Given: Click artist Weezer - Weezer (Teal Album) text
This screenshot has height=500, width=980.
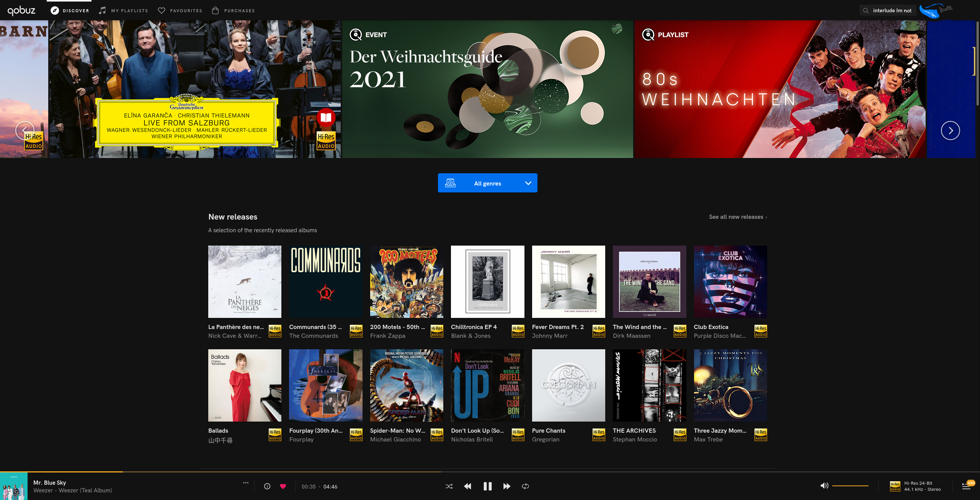Looking at the screenshot, I should (73, 490).
